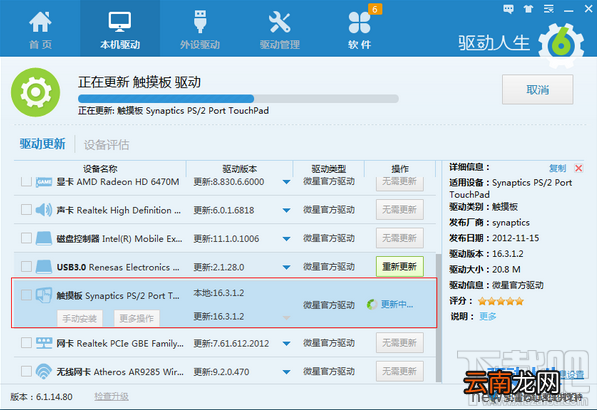Check the Realtek PCIe GBE network card checkbox
This screenshot has height=411, width=597.
pos(26,343)
